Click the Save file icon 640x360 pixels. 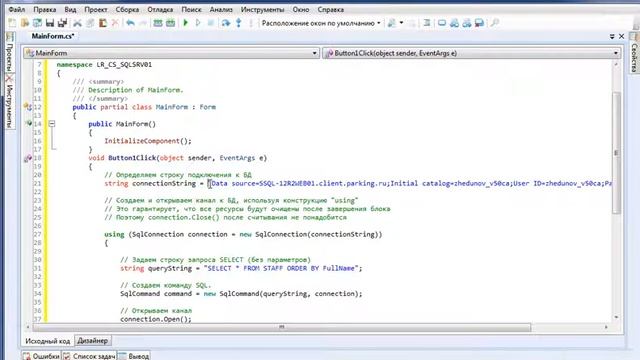coord(50,23)
